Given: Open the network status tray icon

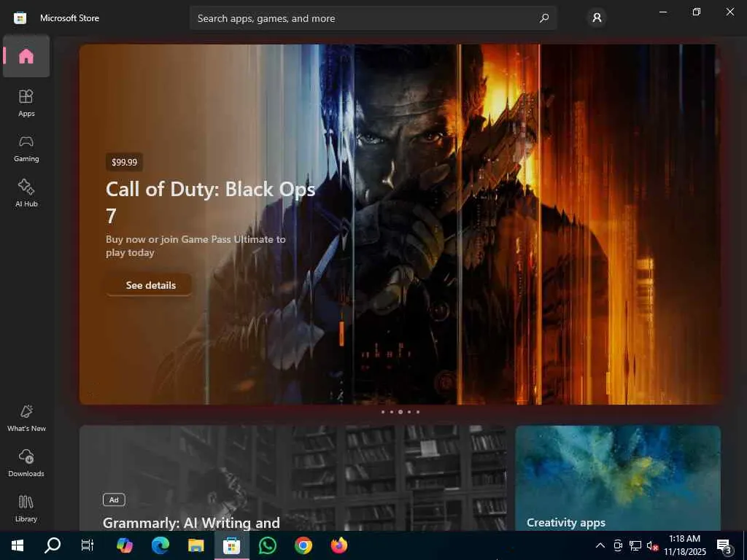Looking at the screenshot, I should tap(635, 545).
